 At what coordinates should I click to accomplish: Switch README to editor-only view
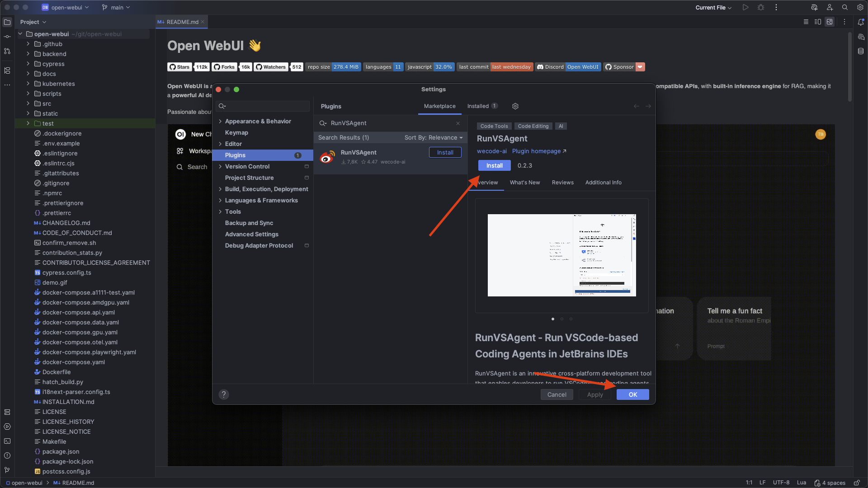806,22
